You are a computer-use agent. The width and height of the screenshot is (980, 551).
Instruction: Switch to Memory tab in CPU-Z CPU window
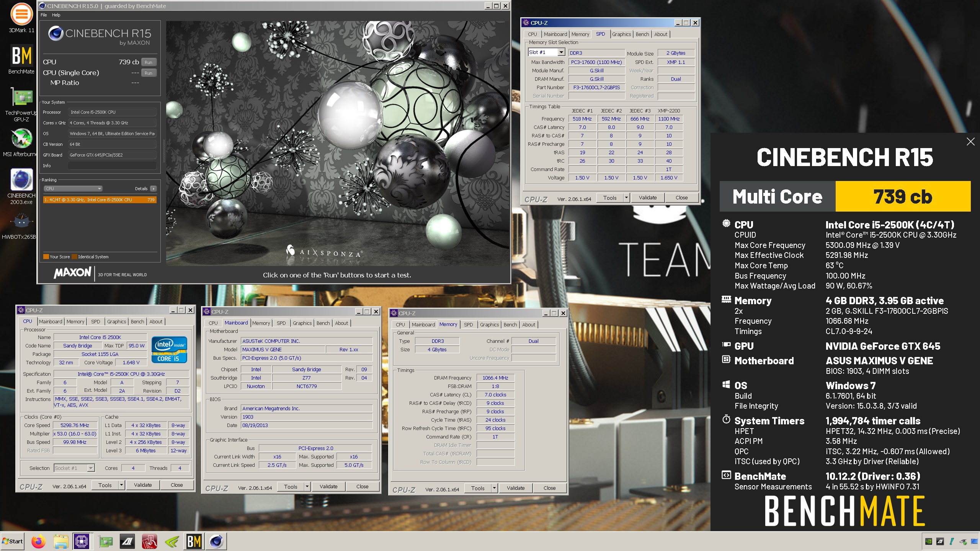(75, 321)
